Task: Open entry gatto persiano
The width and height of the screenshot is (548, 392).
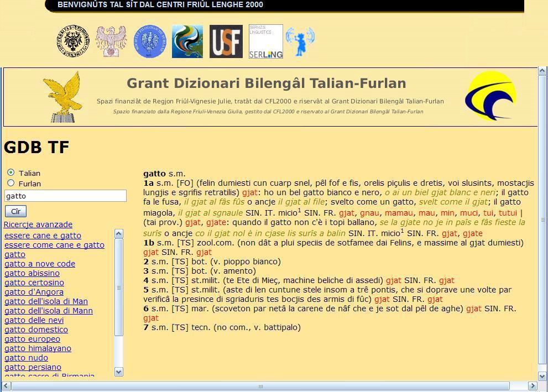Action: coord(33,368)
